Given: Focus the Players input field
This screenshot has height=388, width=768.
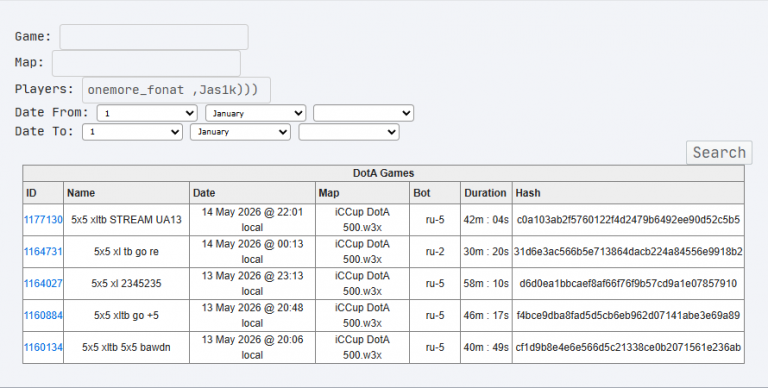Looking at the screenshot, I should pos(176,90).
